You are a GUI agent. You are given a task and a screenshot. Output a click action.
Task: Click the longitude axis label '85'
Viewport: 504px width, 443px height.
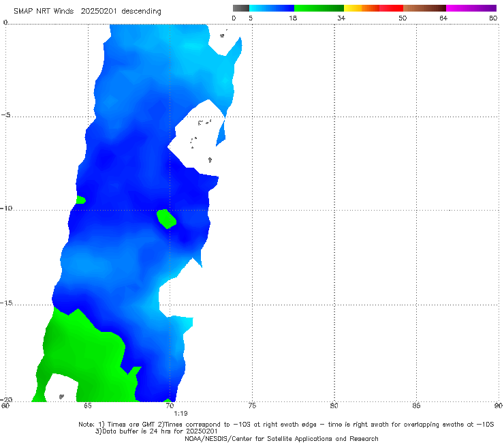click(416, 406)
